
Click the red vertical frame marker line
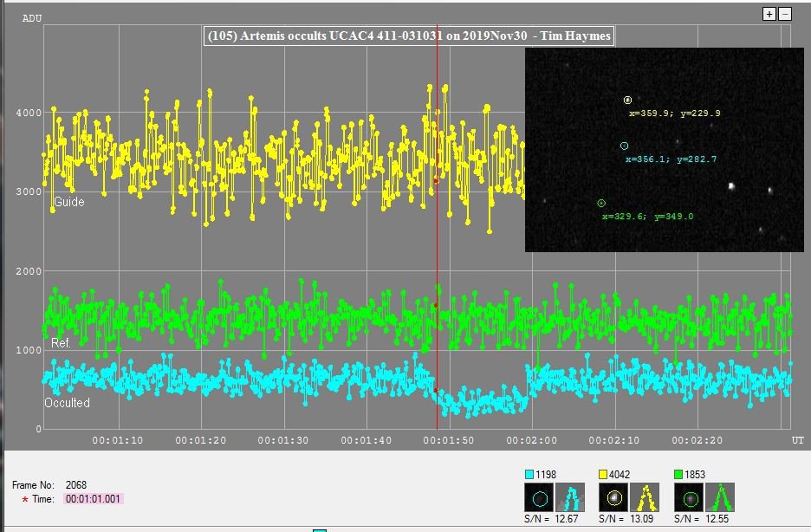coord(437,260)
